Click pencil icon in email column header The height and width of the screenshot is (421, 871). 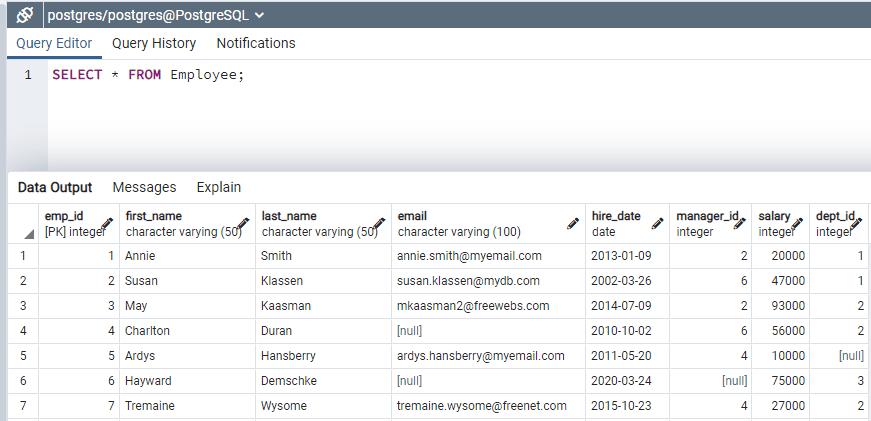[573, 224]
